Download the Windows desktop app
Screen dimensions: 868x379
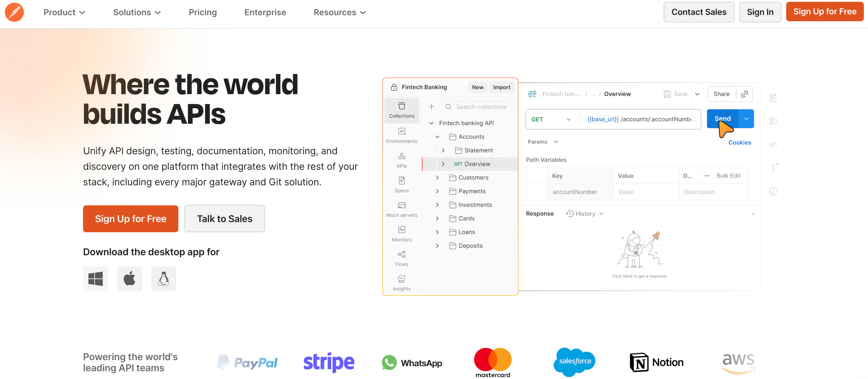(95, 279)
